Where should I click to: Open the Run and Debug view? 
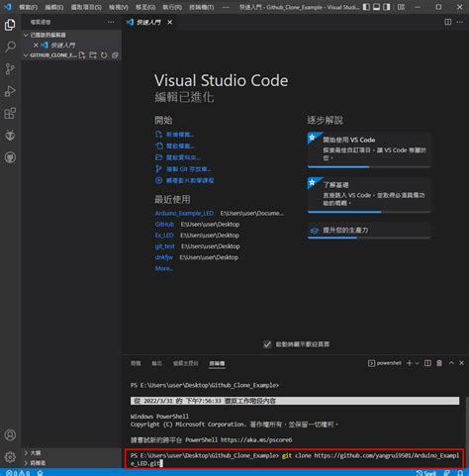[x=10, y=91]
